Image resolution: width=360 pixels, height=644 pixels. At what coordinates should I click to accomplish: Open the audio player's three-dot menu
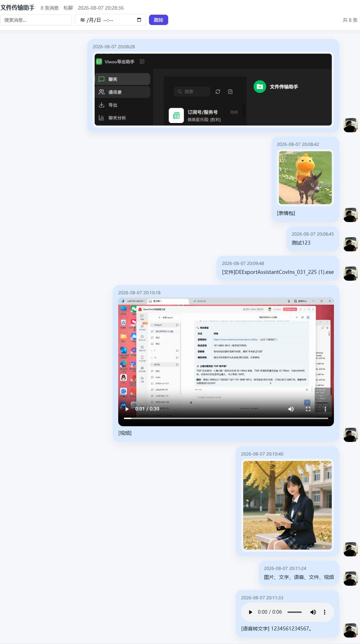tap(325, 612)
